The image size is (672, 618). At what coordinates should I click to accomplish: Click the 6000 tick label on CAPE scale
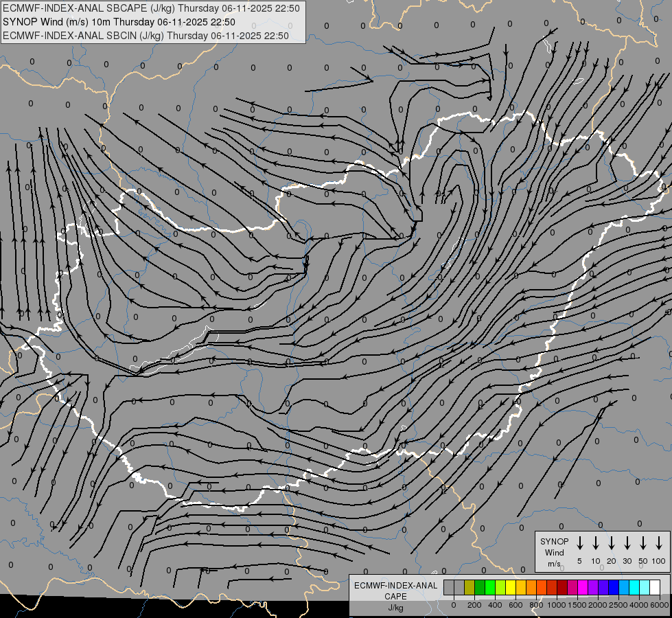[659, 605]
